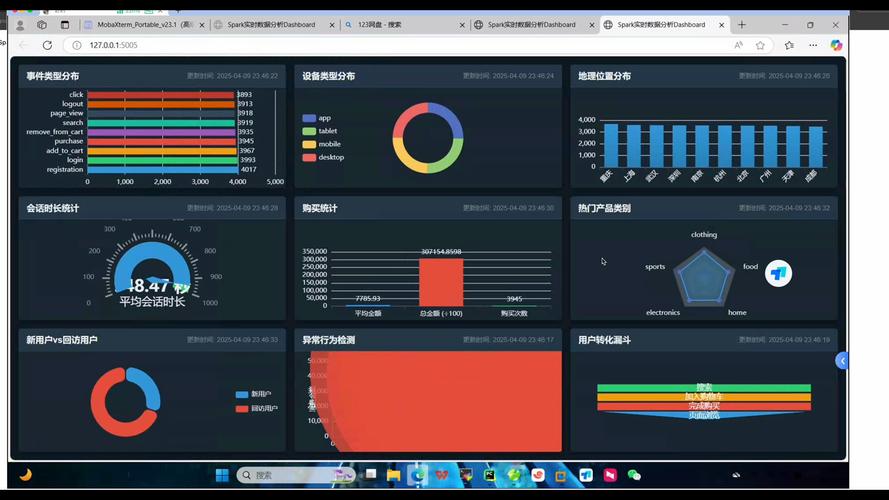The width and height of the screenshot is (889, 500).
Task: Toggle the 回访用户 legend item
Action: [x=256, y=408]
